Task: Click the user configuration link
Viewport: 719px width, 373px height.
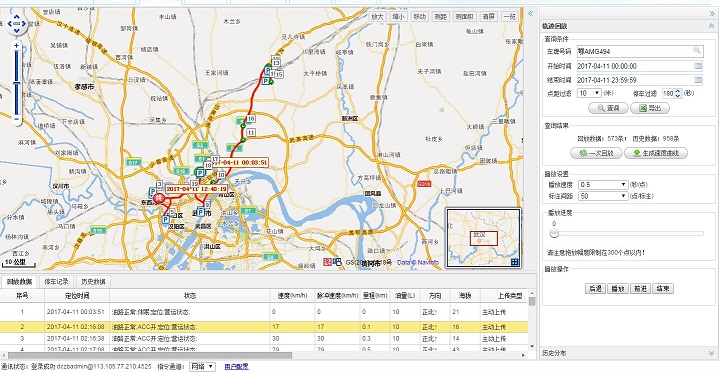Action: 237,367
